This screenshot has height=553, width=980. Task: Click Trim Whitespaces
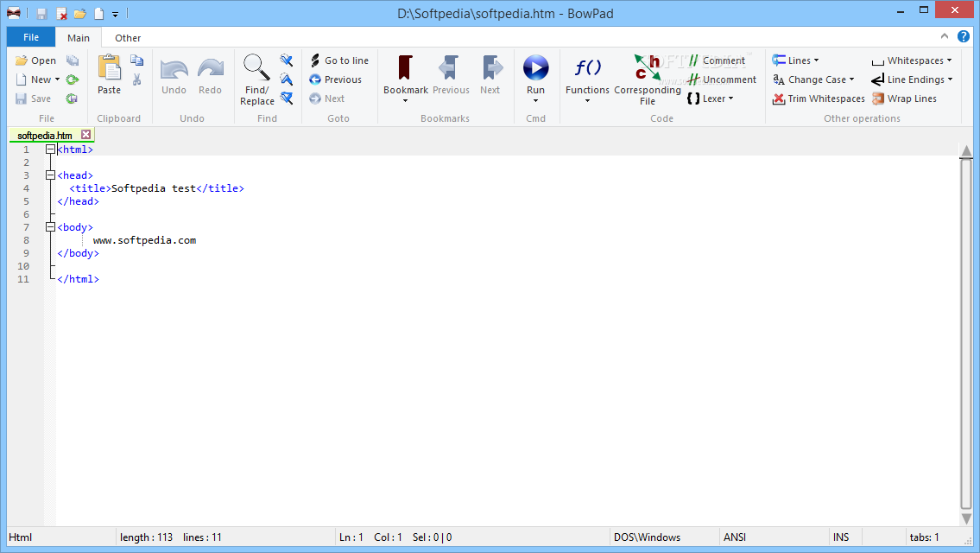click(819, 99)
